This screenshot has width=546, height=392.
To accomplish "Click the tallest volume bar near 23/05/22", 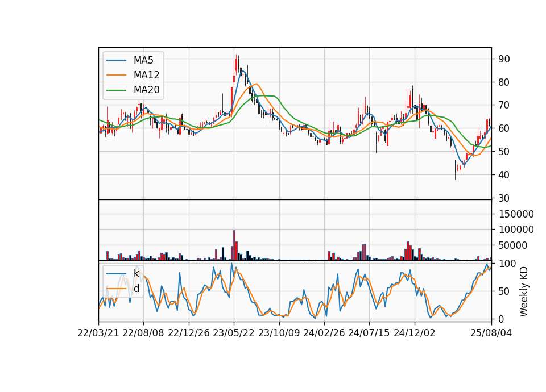I will click(234, 245).
